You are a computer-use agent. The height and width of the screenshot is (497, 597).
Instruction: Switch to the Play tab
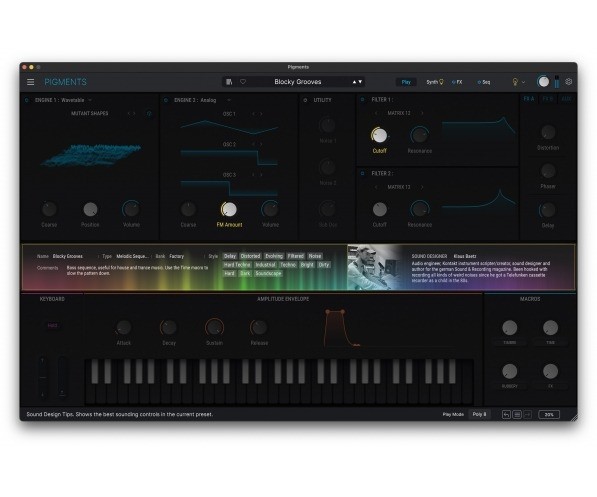(x=406, y=82)
